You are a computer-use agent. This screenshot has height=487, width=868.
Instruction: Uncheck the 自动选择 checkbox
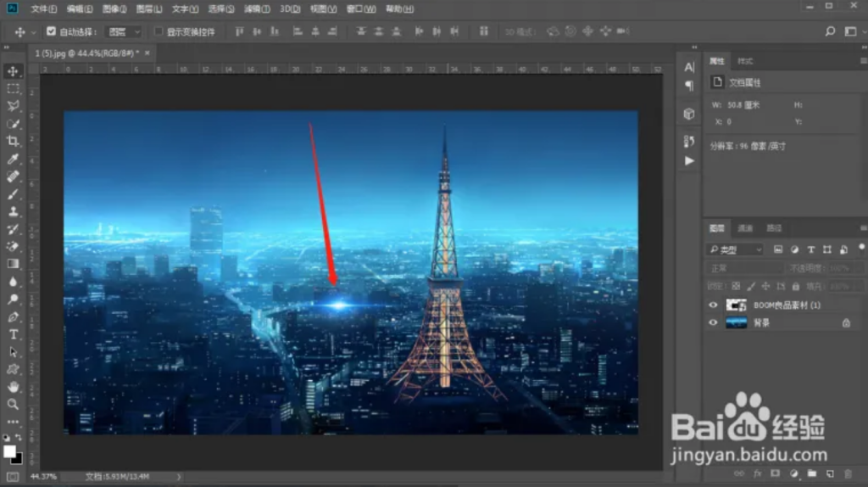[x=51, y=31]
